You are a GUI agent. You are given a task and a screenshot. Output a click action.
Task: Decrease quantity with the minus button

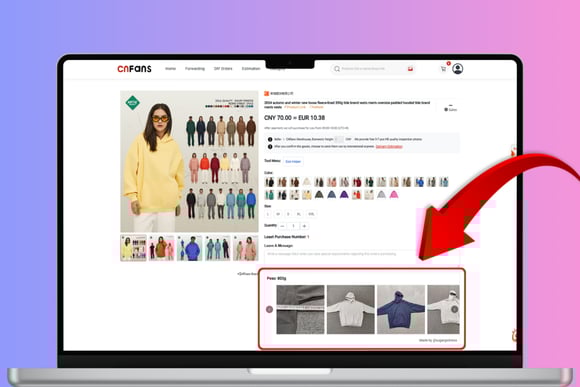(x=283, y=226)
